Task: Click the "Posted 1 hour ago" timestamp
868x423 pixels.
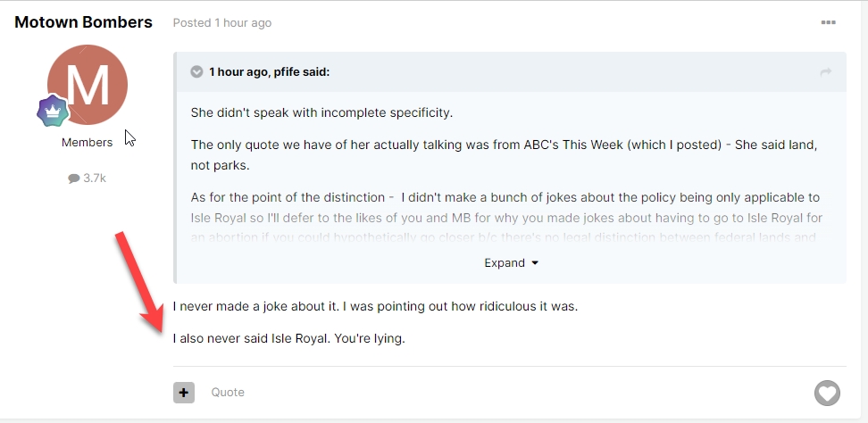Action: coord(222,22)
